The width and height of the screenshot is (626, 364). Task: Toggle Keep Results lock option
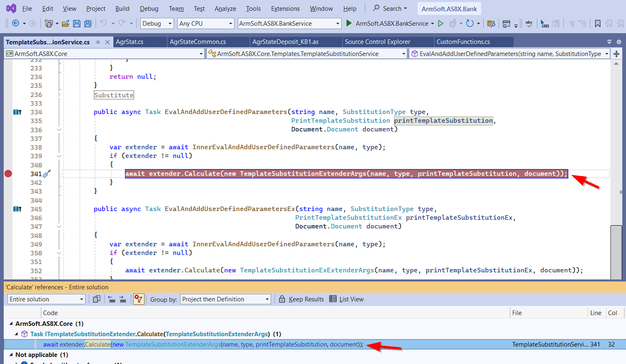pyautogui.click(x=301, y=299)
